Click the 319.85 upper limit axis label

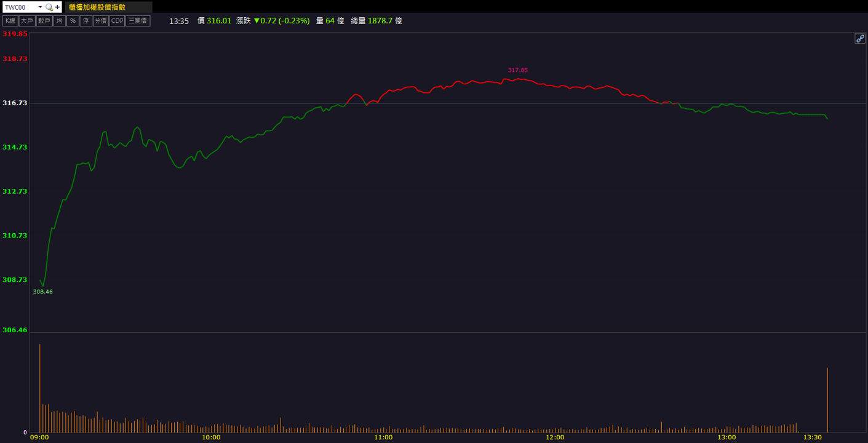[15, 34]
